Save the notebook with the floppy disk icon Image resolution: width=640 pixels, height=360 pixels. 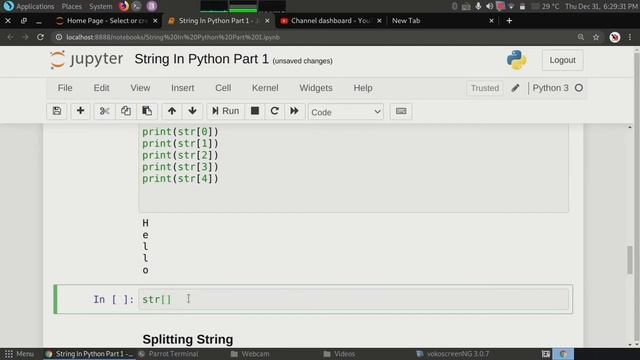click(57, 111)
